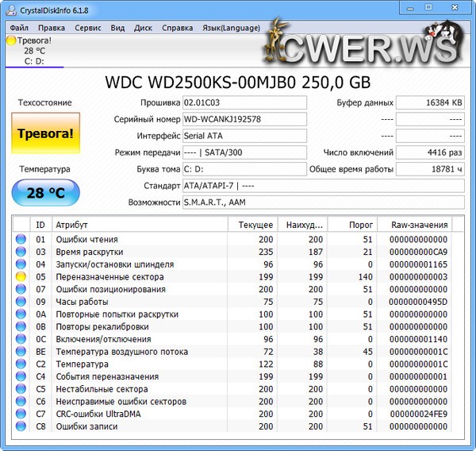Click the blue status icon for Ошибки чтения
Viewport: 476px width, 451px height.
tap(21, 239)
